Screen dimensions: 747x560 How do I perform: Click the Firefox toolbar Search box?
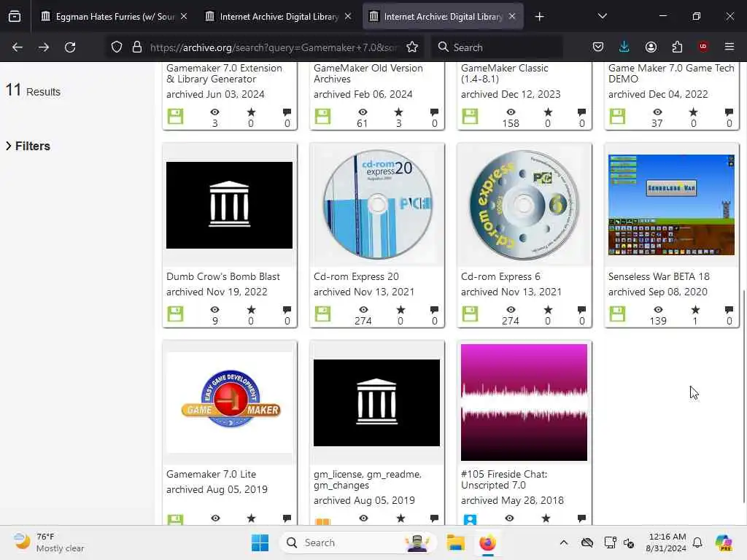pyautogui.click(x=497, y=47)
